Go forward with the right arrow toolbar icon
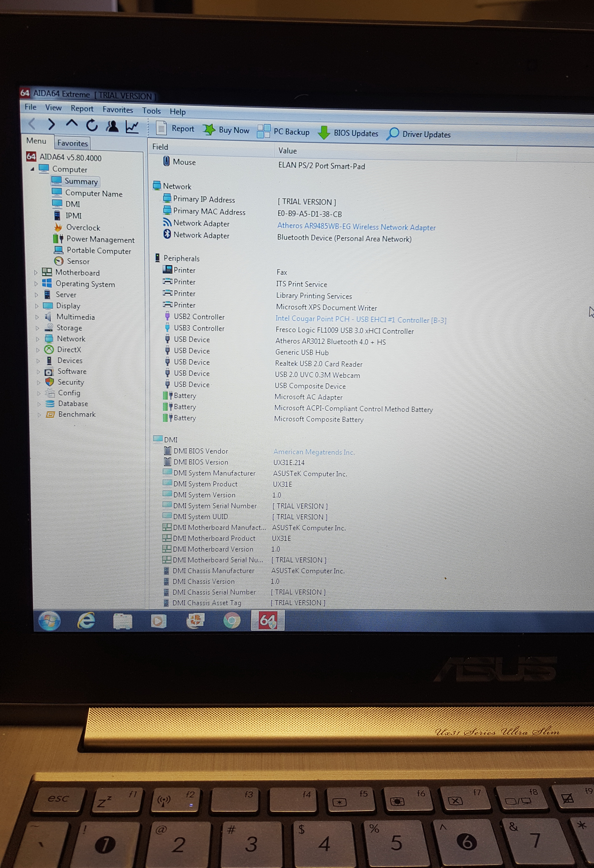This screenshot has height=868, width=594. click(51, 124)
